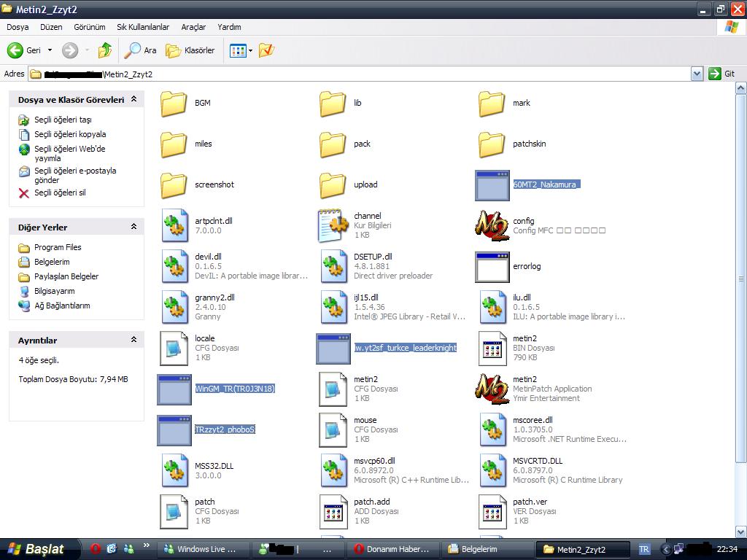Open the Yardım menu
The image size is (747, 560).
click(x=229, y=27)
